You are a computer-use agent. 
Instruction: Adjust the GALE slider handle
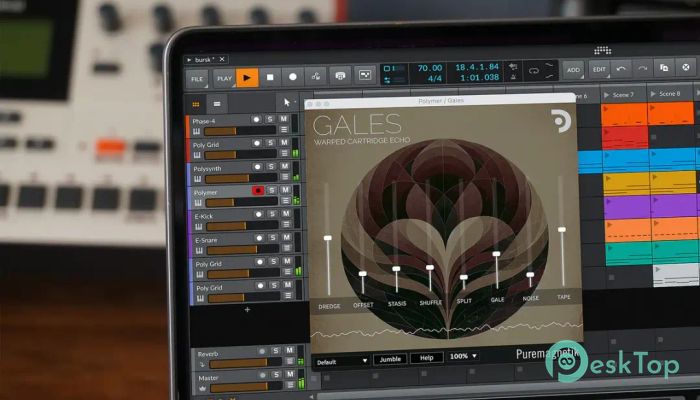496,254
